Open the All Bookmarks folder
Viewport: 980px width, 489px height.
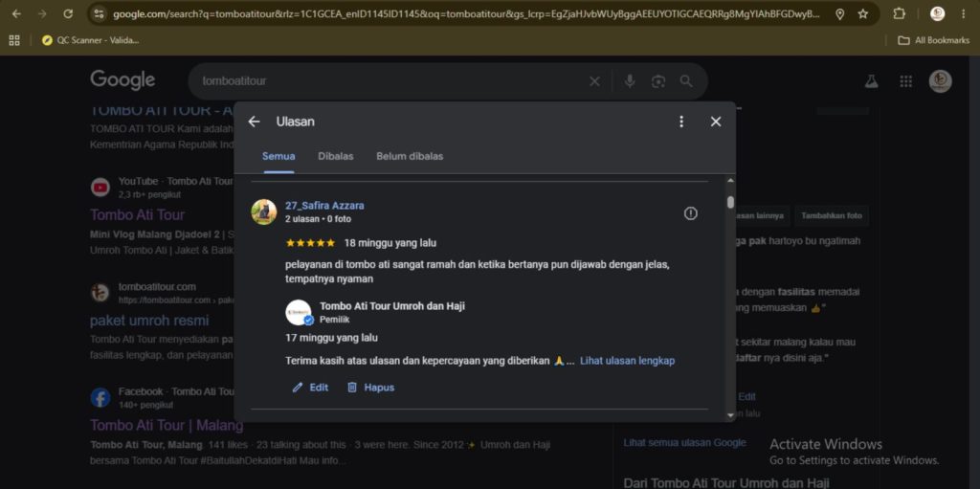[933, 40]
